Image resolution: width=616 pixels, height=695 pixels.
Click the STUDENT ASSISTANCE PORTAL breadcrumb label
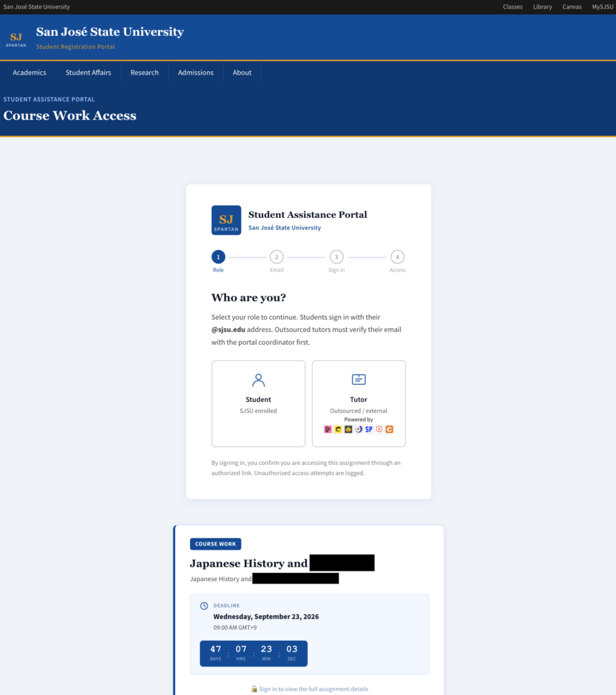[x=49, y=99]
